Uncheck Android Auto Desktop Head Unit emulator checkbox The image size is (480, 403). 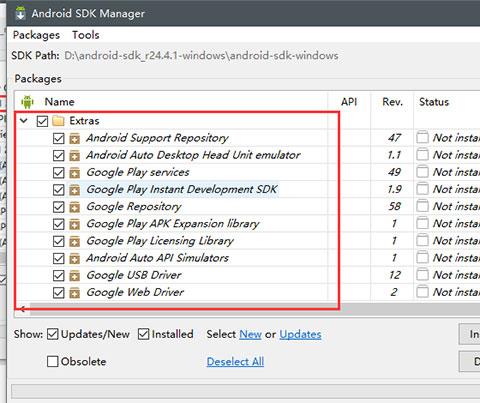(59, 155)
